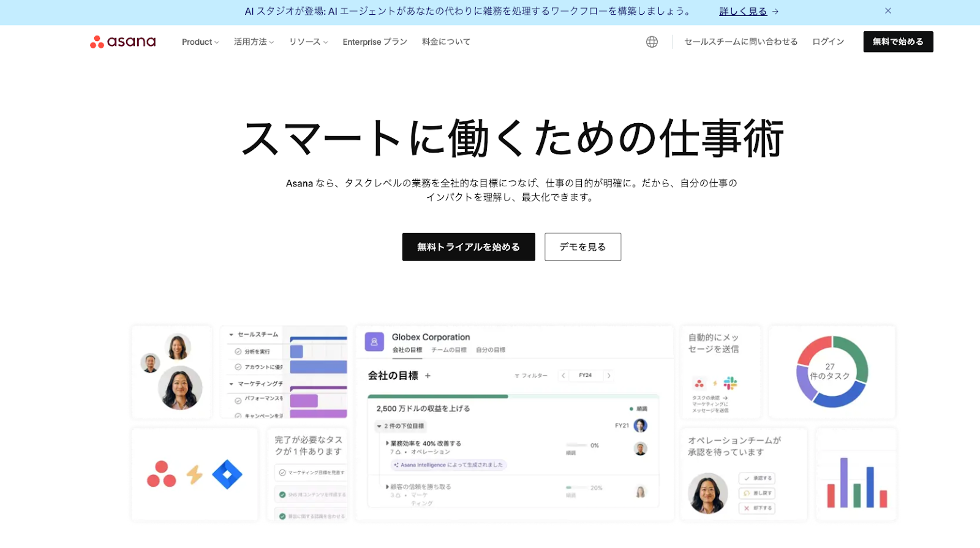Click the avatar on the 業務効率を 40% row

[x=641, y=449]
